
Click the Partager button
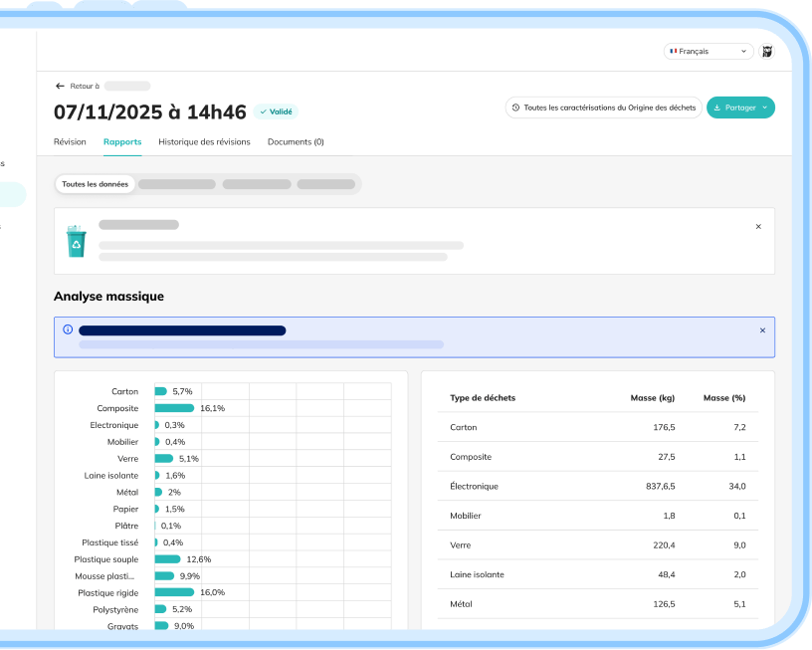(x=740, y=108)
